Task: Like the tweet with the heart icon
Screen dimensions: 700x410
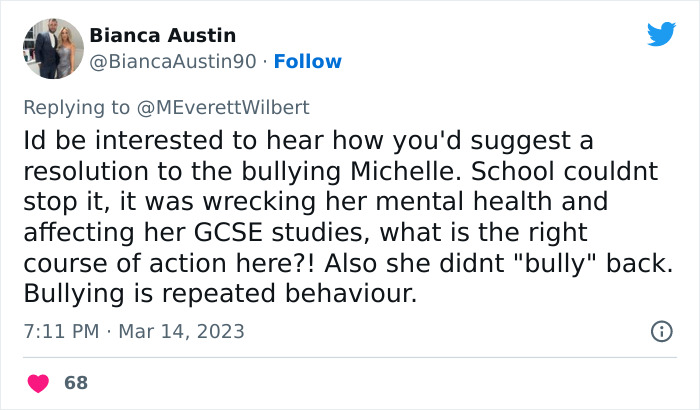Action: [37, 383]
